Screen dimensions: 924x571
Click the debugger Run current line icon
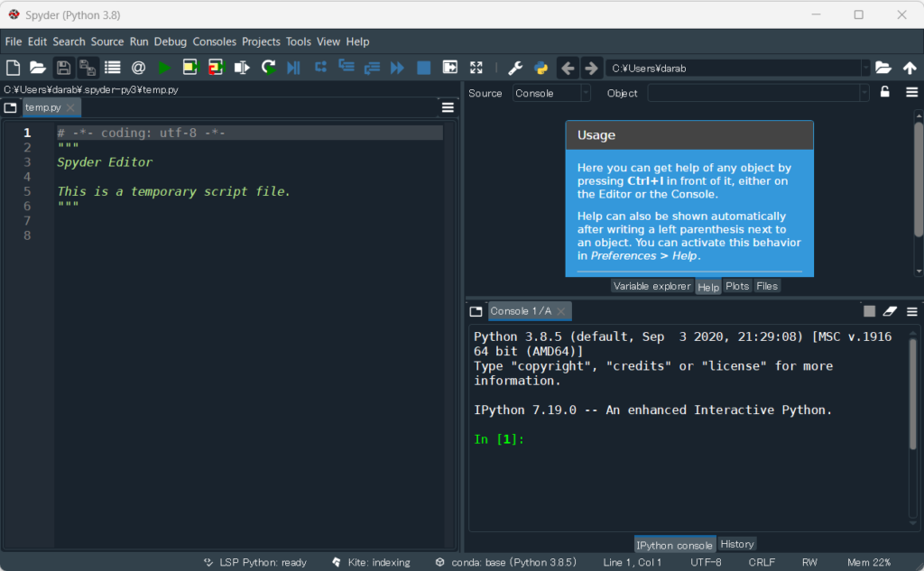tap(320, 67)
